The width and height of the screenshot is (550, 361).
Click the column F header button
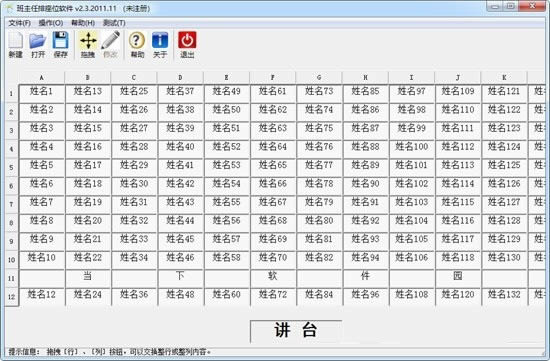click(x=273, y=78)
